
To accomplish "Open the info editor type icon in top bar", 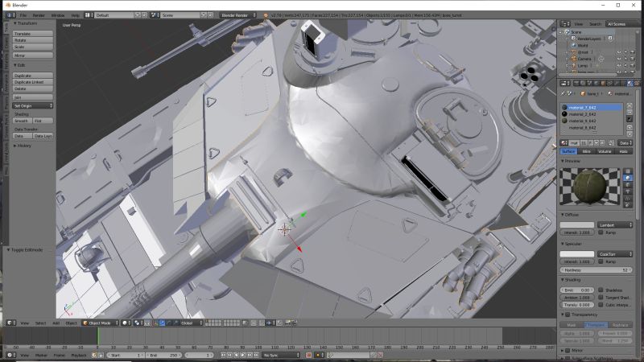I will click(x=10, y=15).
